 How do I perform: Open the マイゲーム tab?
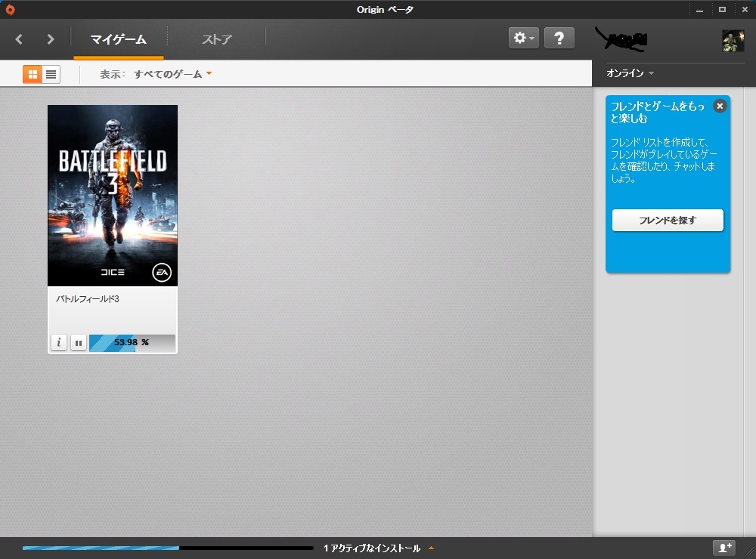point(119,39)
